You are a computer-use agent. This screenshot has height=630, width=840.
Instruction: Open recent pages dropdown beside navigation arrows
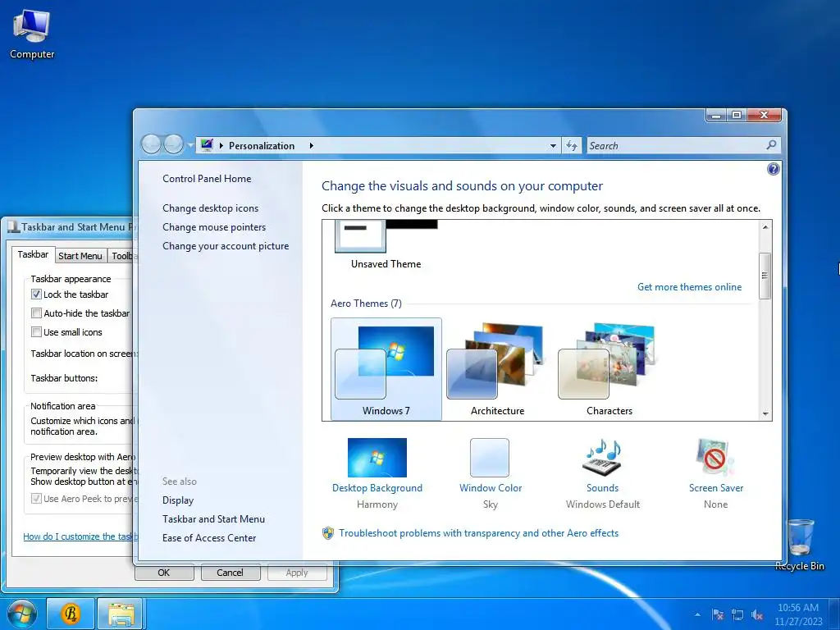[x=190, y=145]
